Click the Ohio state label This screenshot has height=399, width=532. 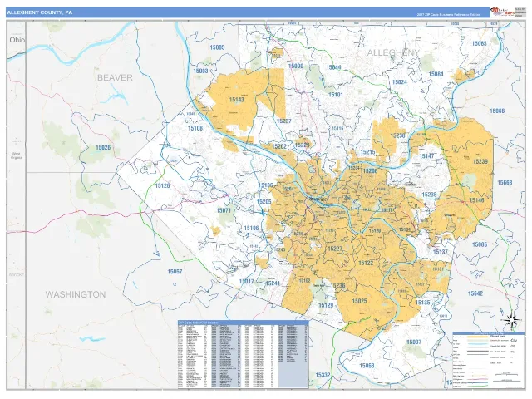[17, 40]
